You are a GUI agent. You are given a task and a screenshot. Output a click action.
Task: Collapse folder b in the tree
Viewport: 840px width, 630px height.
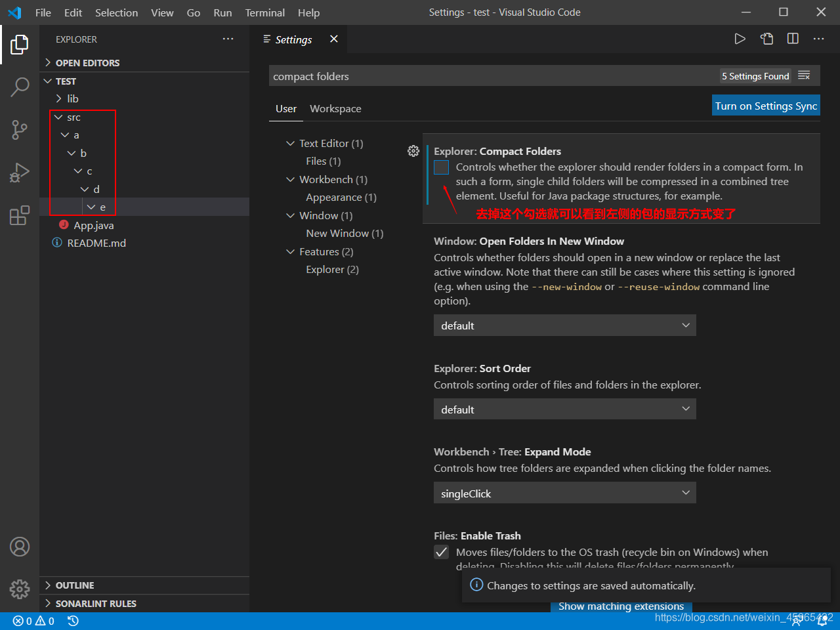[x=144, y=153]
